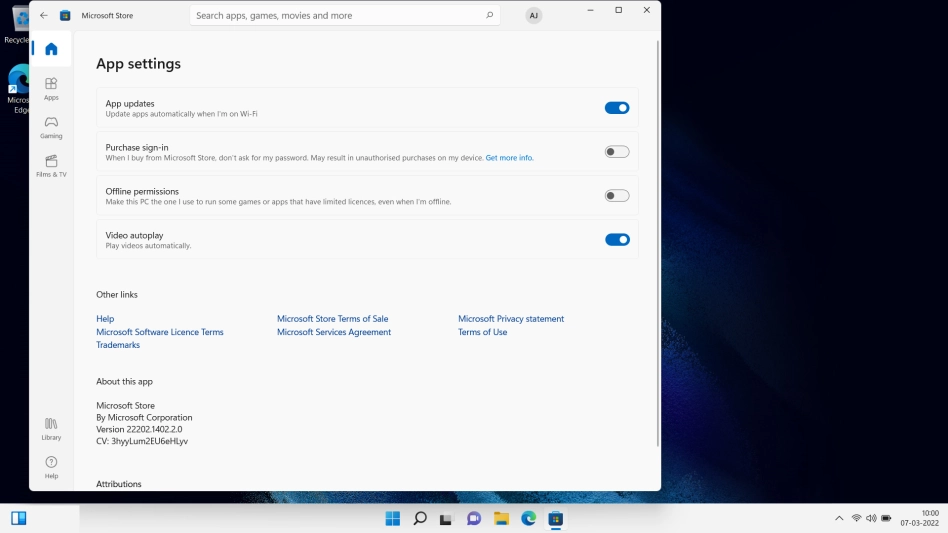Disable the App updates toggle
Viewport: 948px width, 533px height.
pyautogui.click(x=617, y=108)
